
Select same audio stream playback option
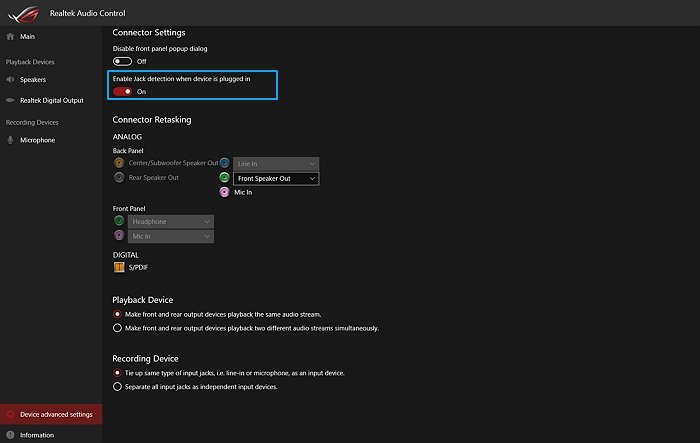tap(117, 314)
